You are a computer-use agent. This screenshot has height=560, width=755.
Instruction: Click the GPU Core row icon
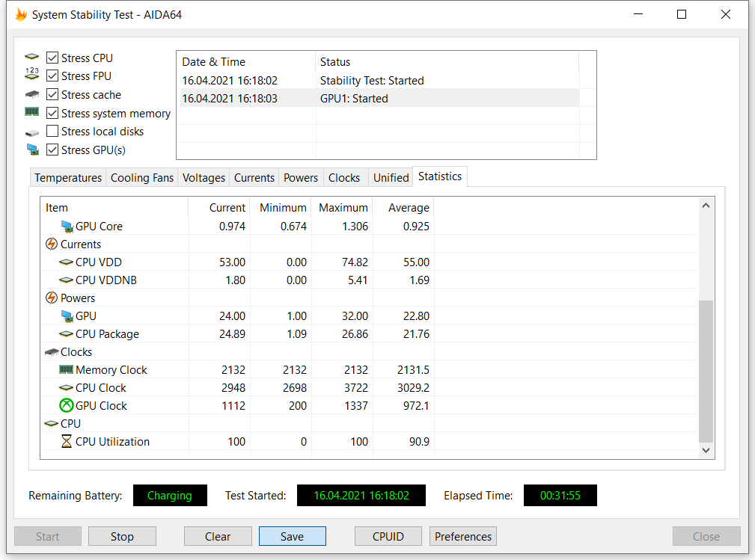[67, 226]
